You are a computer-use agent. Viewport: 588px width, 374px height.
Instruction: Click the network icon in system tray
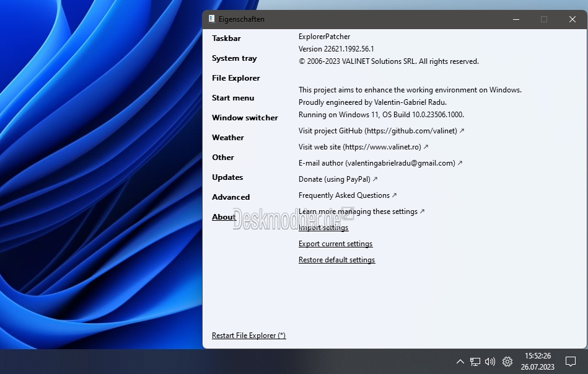[x=475, y=362]
